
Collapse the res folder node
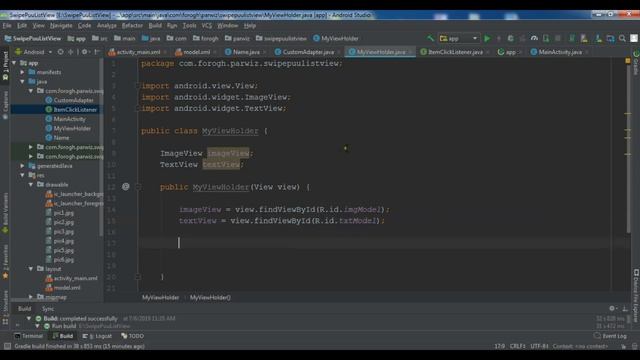pyautogui.click(x=22, y=175)
